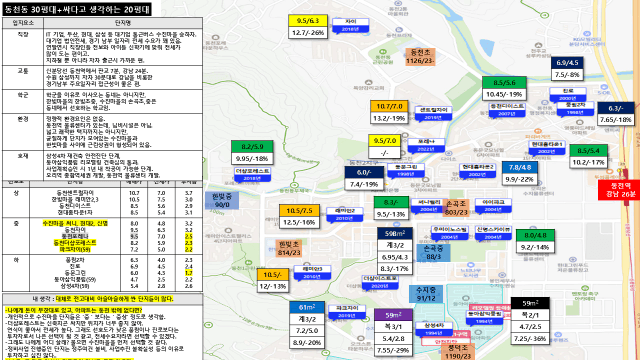The image size is (640, 360).
Task: Select the 삼성4차 1994년 callout
Action: click(433, 329)
